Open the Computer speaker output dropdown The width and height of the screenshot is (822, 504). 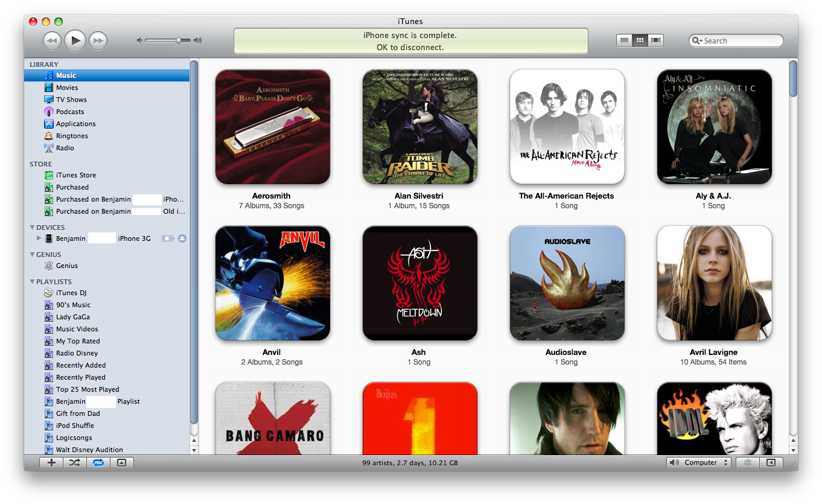click(x=699, y=462)
